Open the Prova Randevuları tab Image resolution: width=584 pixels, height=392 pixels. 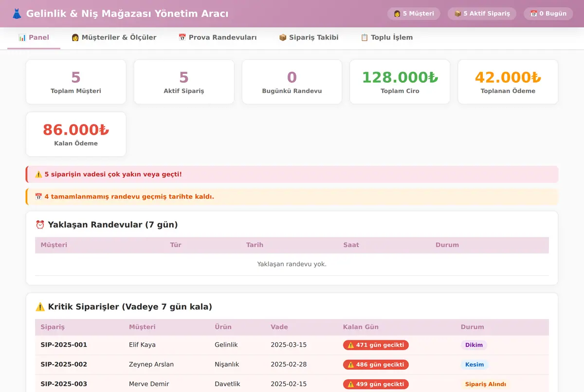click(218, 37)
